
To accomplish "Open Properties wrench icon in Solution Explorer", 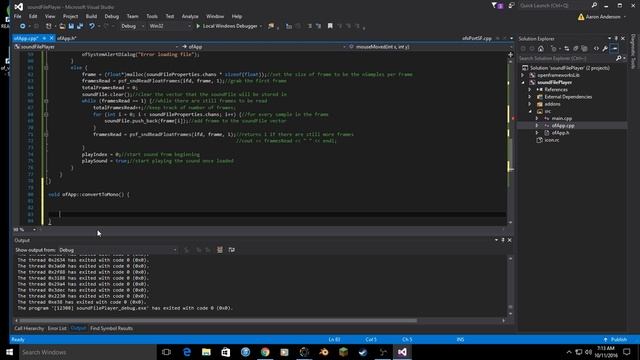I will pyautogui.click(x=605, y=49).
